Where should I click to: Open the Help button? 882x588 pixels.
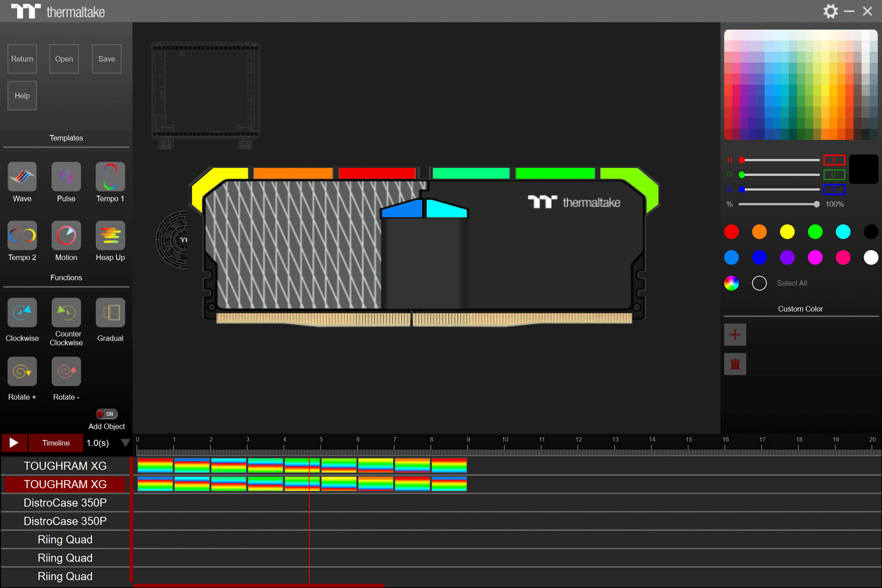22,96
